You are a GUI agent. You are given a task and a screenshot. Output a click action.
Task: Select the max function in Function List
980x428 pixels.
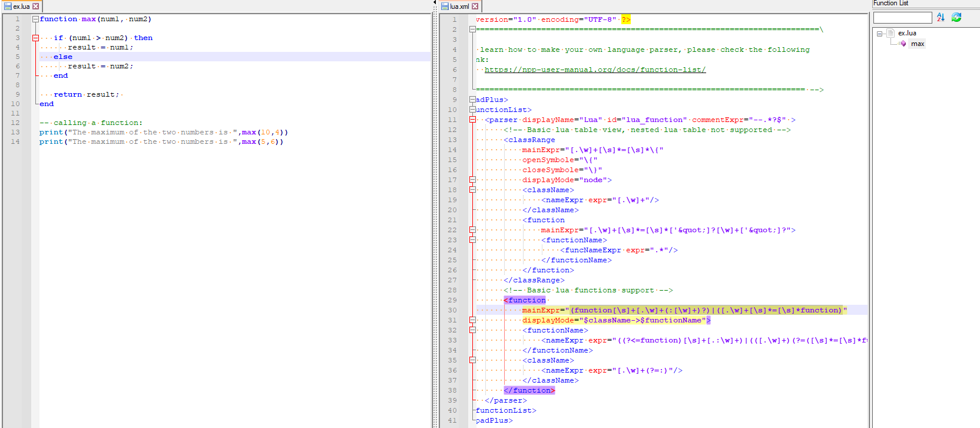point(918,44)
